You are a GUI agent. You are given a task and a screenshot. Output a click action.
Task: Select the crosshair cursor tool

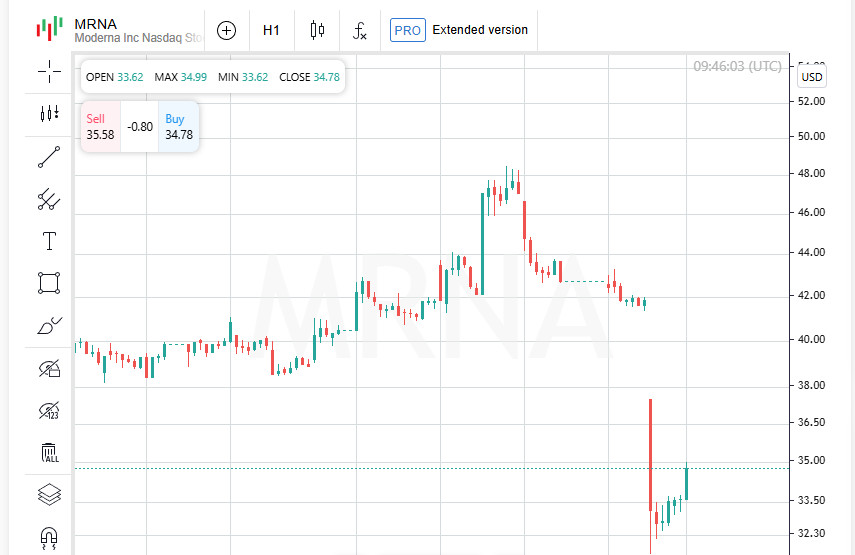(x=49, y=71)
